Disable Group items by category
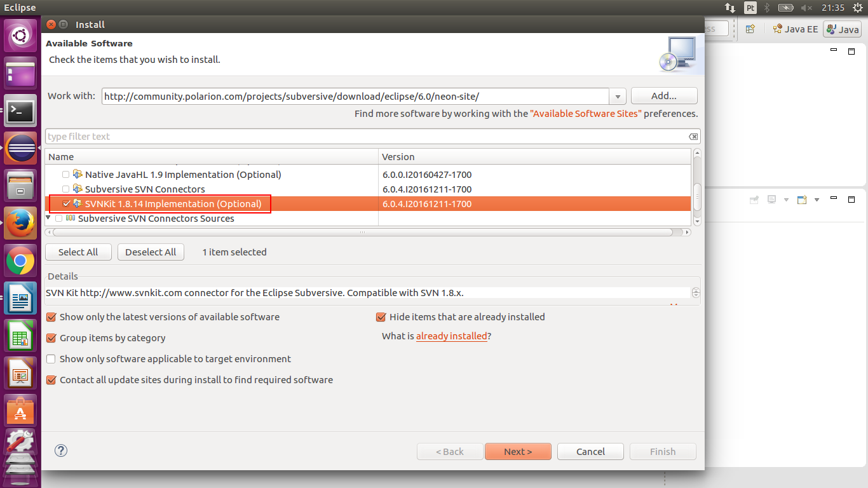The height and width of the screenshot is (488, 868). [51, 337]
